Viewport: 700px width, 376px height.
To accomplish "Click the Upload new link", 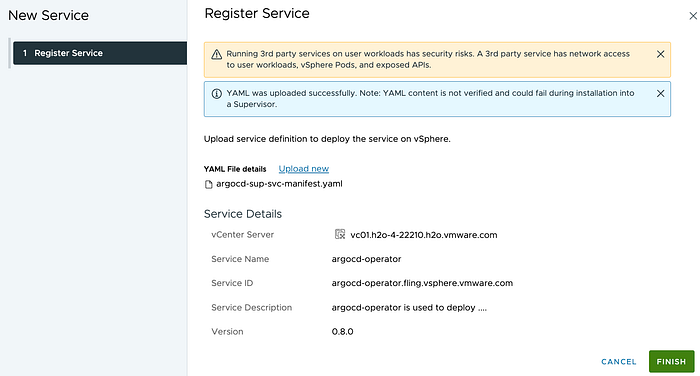I will tap(304, 169).
